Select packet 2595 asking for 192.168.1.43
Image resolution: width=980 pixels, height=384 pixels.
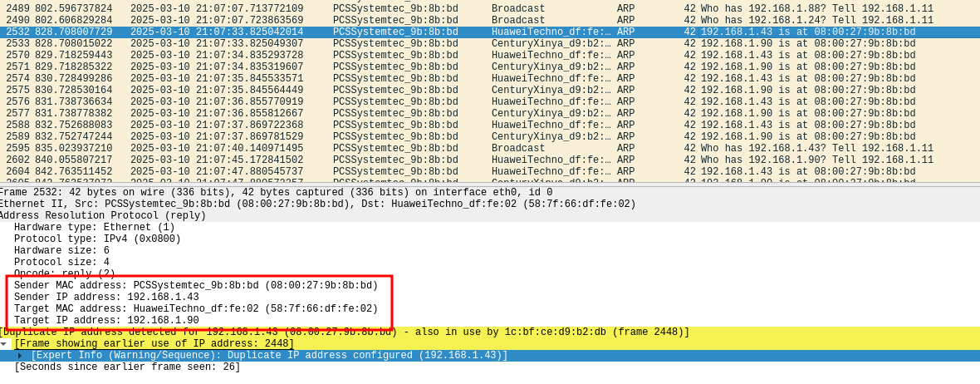[x=490, y=149]
